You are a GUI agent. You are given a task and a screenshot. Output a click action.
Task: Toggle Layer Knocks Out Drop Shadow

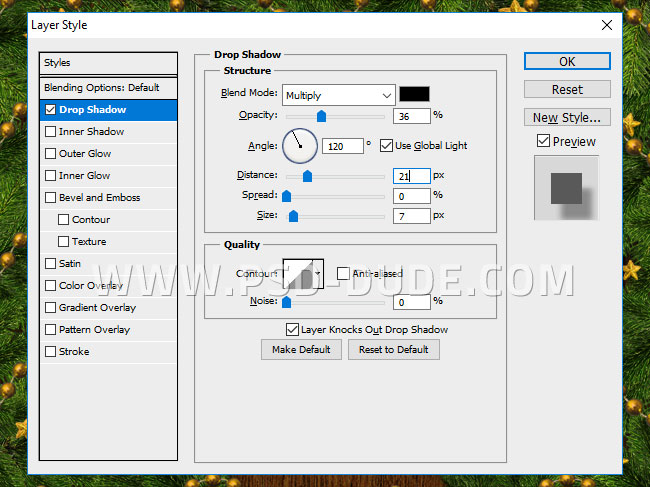click(x=292, y=330)
